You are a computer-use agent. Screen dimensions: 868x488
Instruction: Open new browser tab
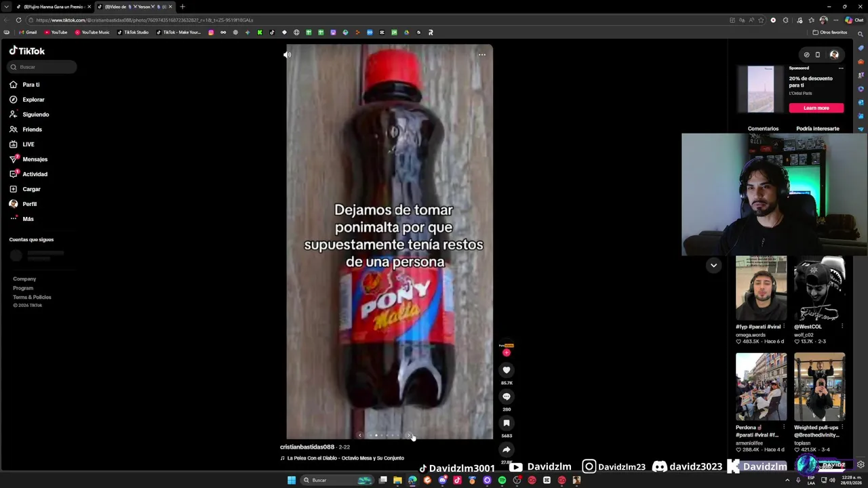[x=182, y=7]
